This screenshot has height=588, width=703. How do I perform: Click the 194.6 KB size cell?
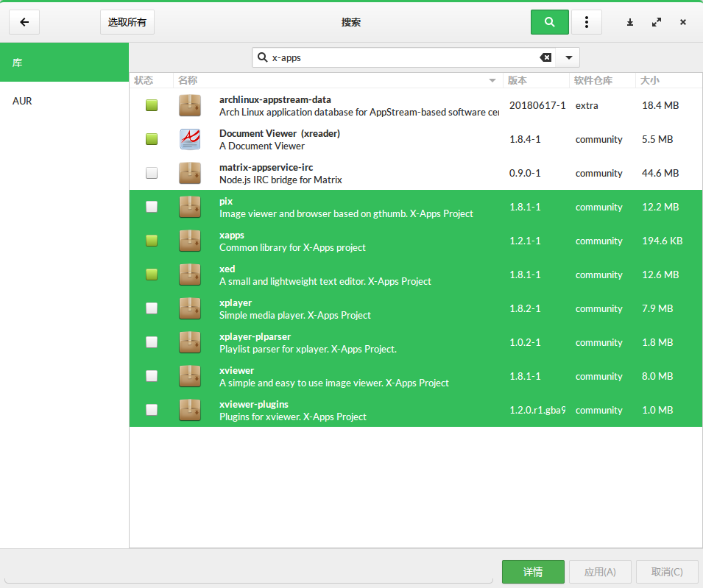coord(663,241)
